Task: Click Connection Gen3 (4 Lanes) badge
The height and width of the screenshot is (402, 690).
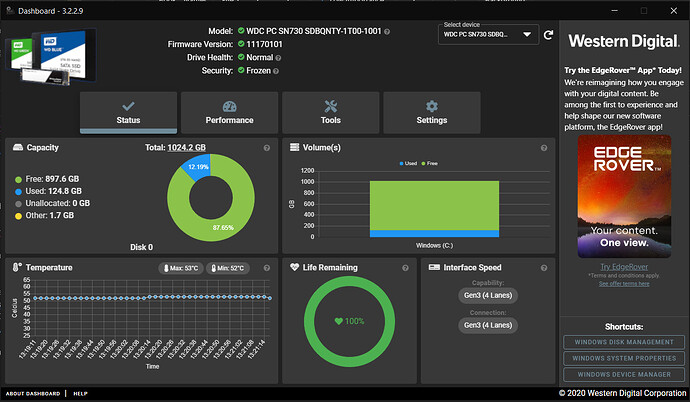Action: 488,325
